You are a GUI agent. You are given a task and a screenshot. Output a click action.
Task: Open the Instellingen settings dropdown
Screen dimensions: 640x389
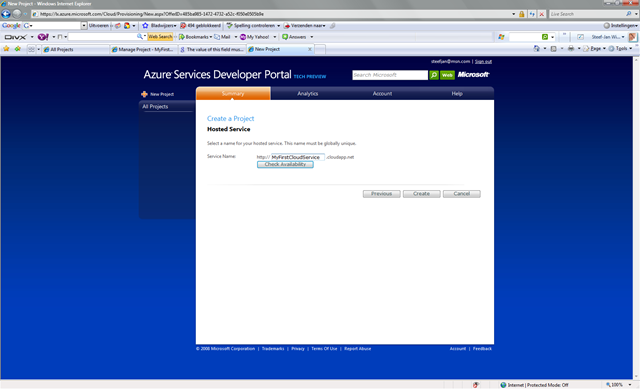pos(620,25)
